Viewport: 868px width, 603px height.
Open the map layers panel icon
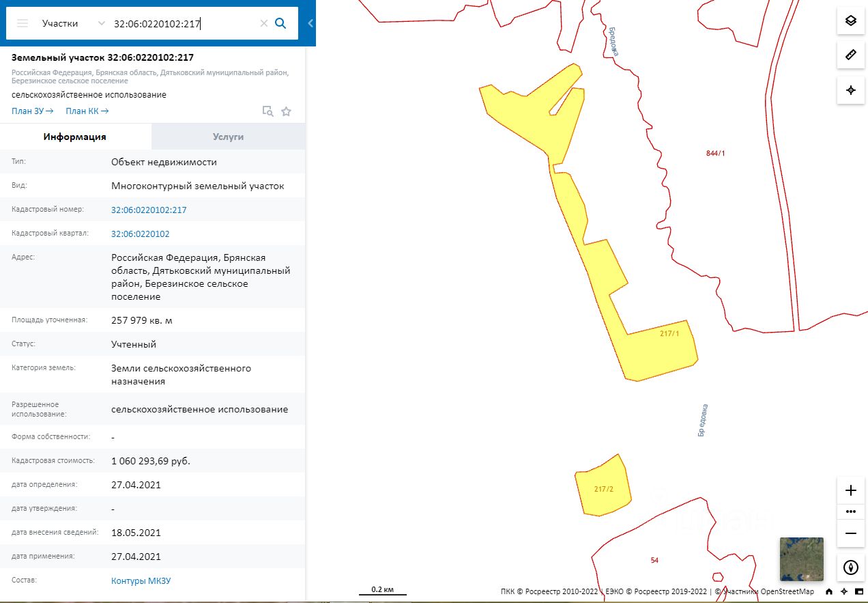point(851,20)
